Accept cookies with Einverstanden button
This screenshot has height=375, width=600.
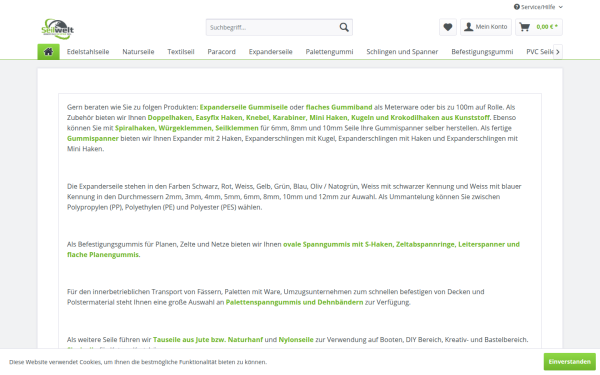(569, 362)
